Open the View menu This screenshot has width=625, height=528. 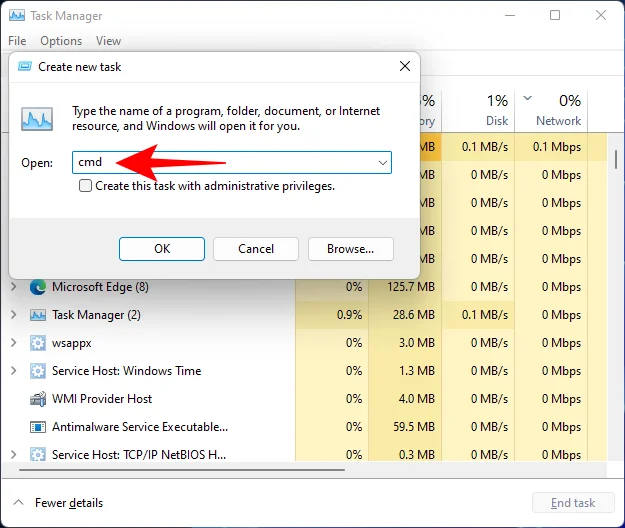click(x=108, y=41)
